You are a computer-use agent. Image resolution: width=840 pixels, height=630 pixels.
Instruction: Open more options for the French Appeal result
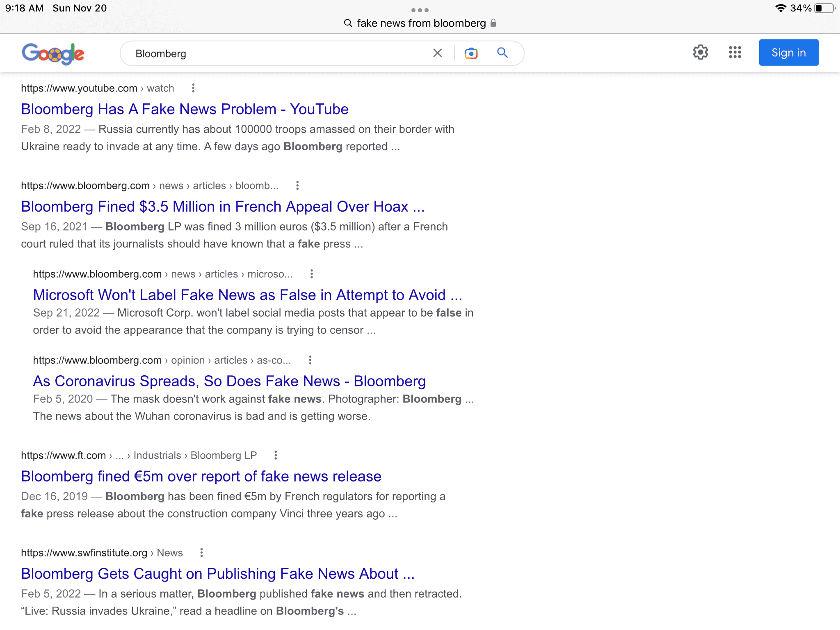pyautogui.click(x=297, y=185)
